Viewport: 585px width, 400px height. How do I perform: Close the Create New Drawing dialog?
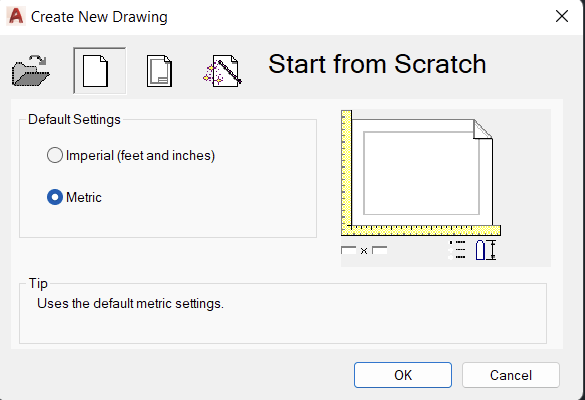(562, 16)
